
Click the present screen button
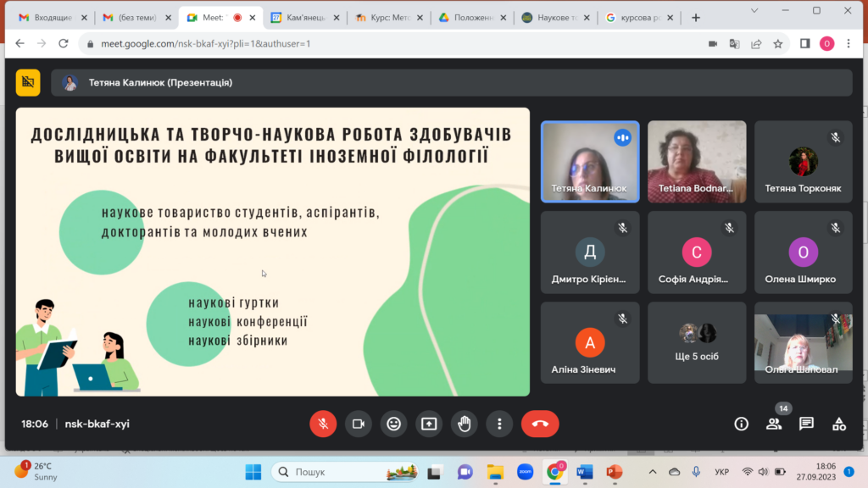[429, 424]
